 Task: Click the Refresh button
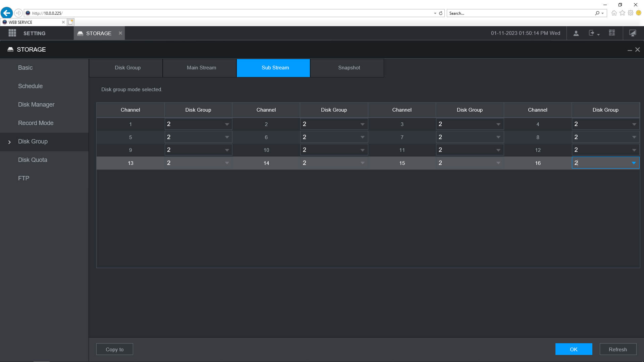point(618,349)
